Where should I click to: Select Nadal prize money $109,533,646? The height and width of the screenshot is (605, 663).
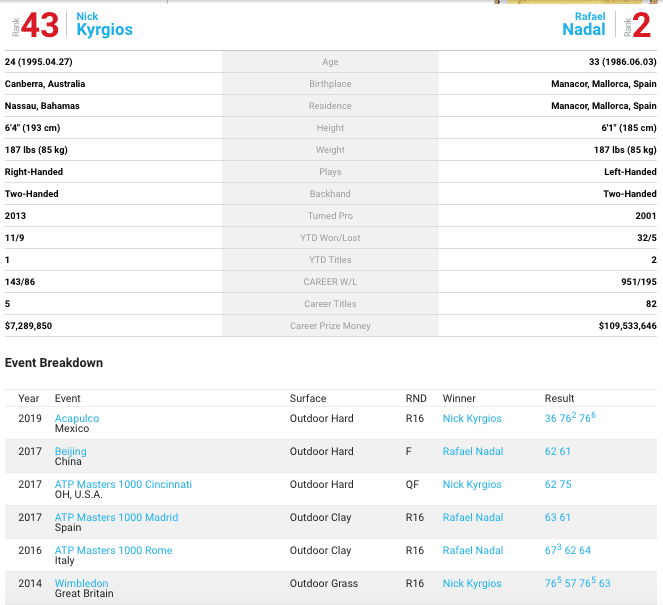point(627,326)
